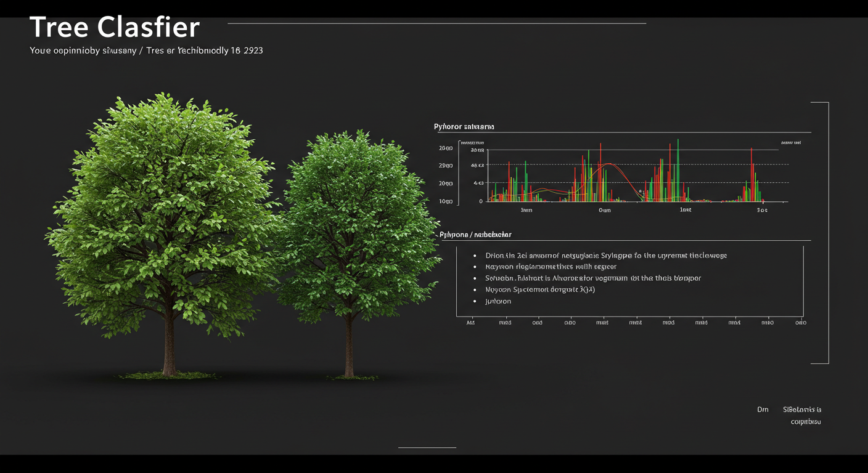Open the 'Tree Clasfier' title header
Viewport: 868px width, 473px height.
point(114,26)
